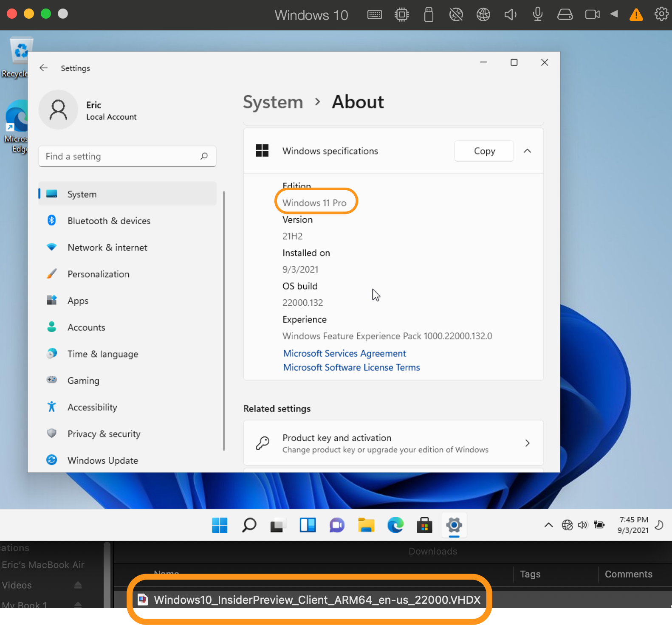This screenshot has height=625, width=672.
Task: Select Videos in the Finder sidebar
Action: coord(17,585)
